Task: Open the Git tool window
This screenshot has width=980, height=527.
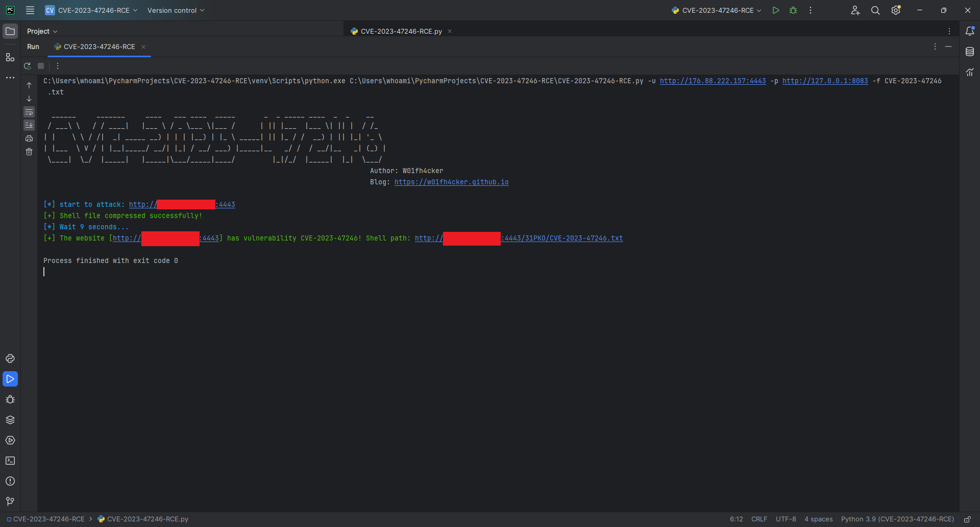Action: tap(10, 501)
